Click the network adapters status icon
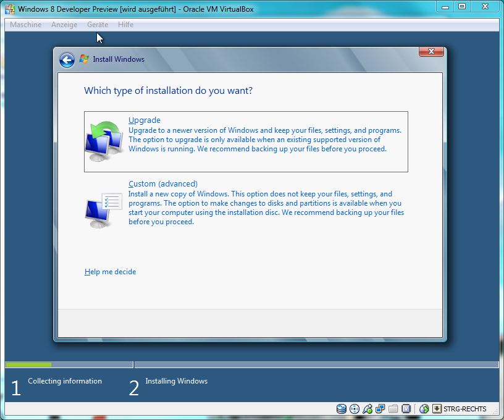504x420 pixels. point(380,409)
